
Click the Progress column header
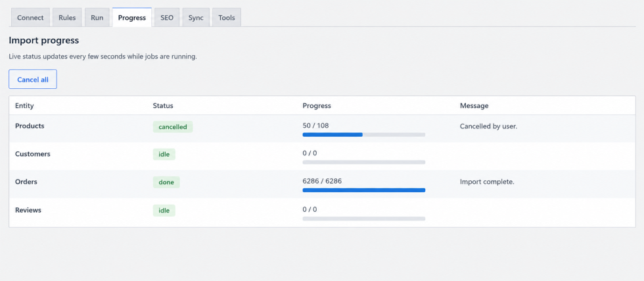[317, 106]
